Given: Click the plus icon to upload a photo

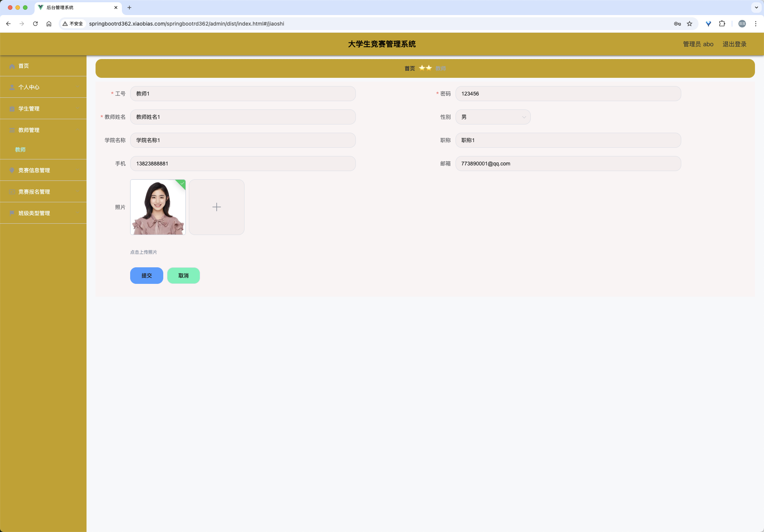Looking at the screenshot, I should (217, 207).
